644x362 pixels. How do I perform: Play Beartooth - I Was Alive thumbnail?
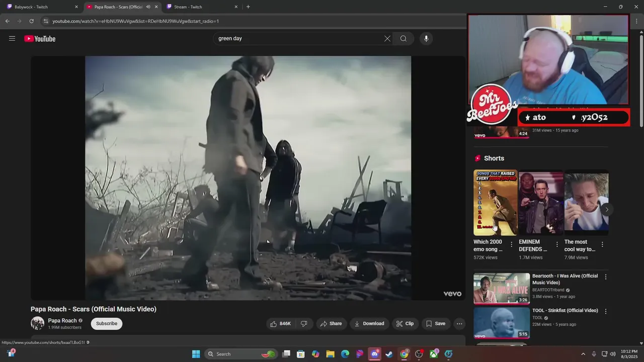coord(502,289)
